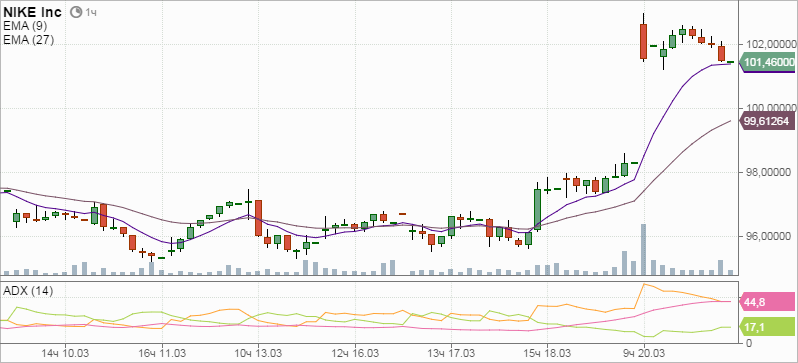This screenshot has height=363, width=798.
Task: Click the clock timeframe icon next to NIKE Inc
Action: pos(76,12)
